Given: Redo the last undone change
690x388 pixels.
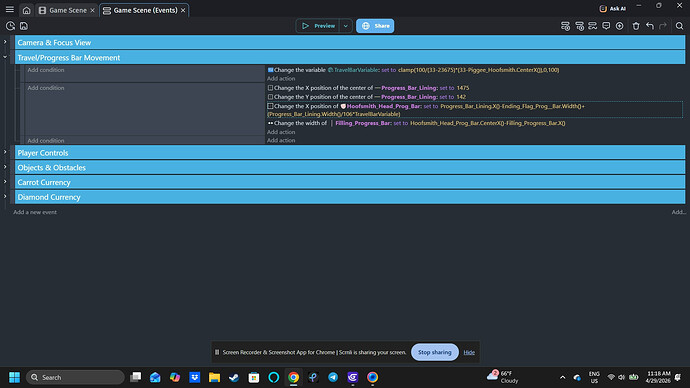Looking at the screenshot, I should pyautogui.click(x=663, y=26).
